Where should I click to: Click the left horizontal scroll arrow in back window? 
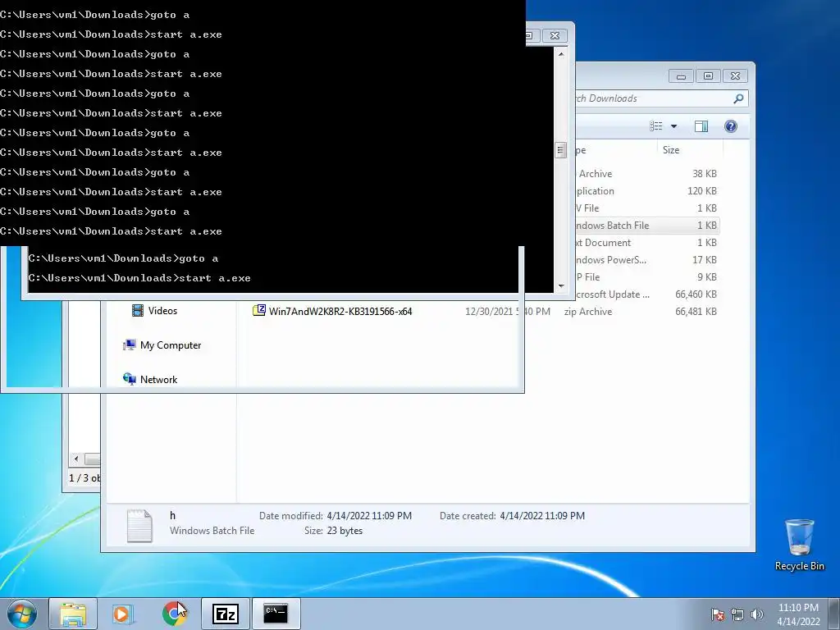76,459
